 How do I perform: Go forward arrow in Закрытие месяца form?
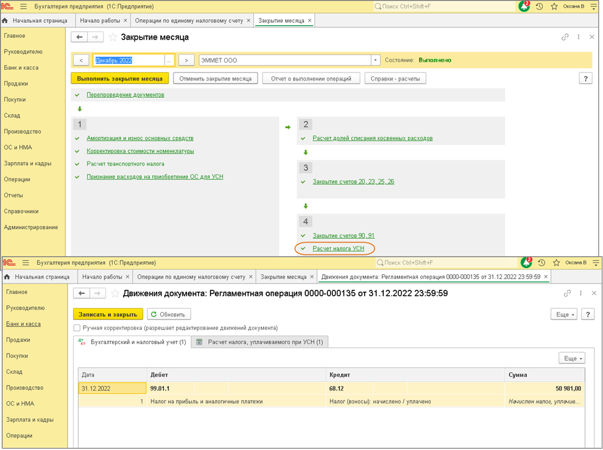(95, 37)
